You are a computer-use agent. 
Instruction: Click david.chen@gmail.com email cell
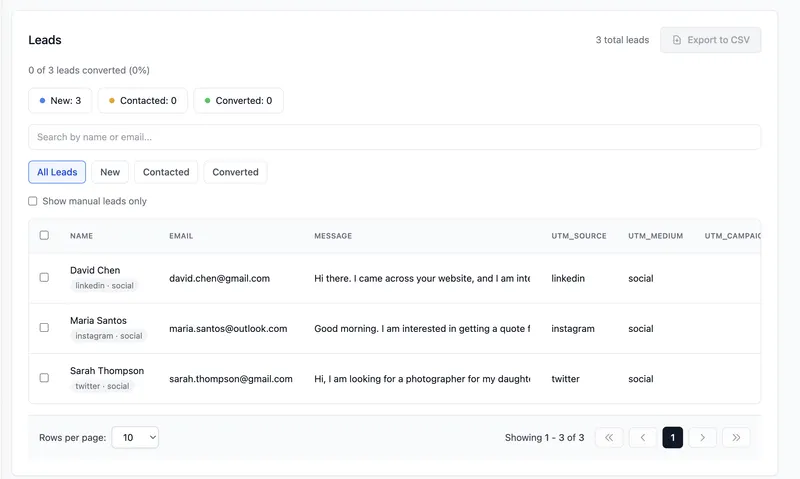pyautogui.click(x=219, y=279)
